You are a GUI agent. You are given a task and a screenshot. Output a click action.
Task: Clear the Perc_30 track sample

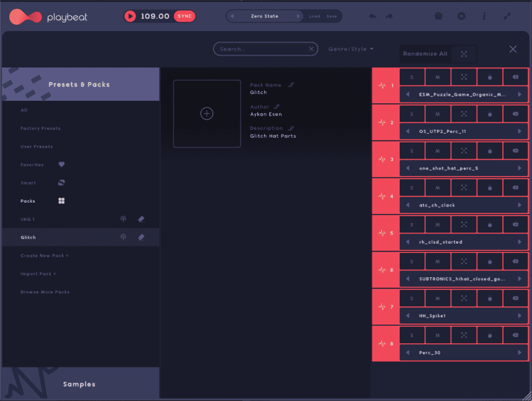coord(515,335)
